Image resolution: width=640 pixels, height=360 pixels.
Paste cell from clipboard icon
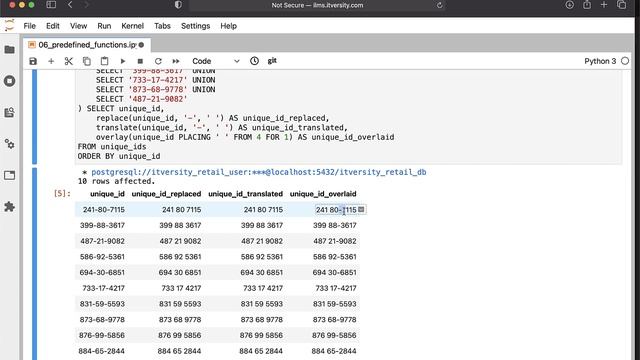point(104,61)
